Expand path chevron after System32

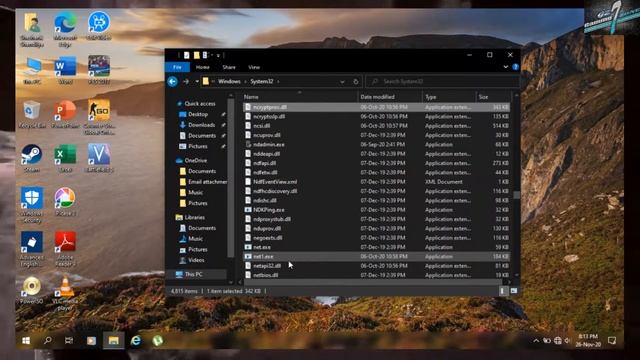pos(278,82)
